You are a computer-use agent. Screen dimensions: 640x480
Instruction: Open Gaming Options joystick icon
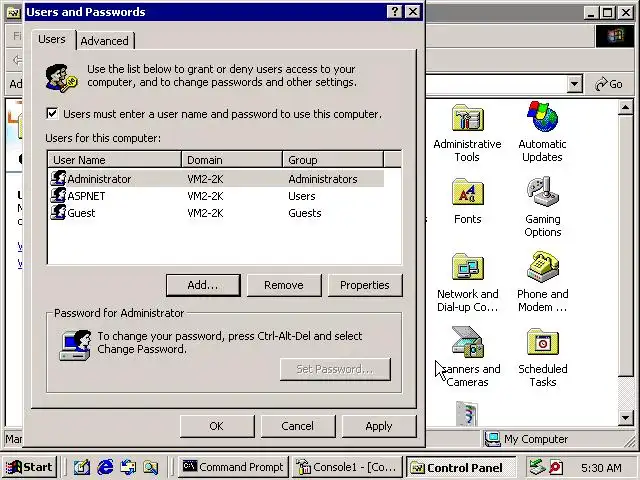542,192
